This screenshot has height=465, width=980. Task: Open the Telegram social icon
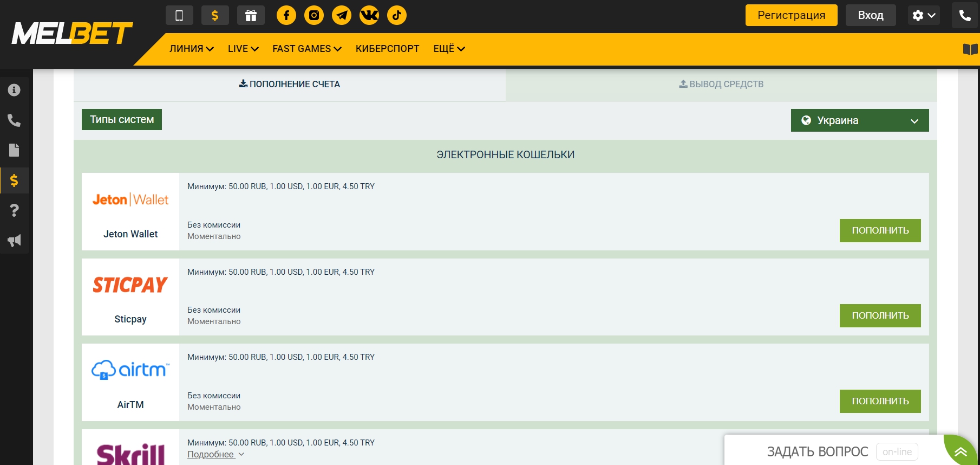(342, 15)
